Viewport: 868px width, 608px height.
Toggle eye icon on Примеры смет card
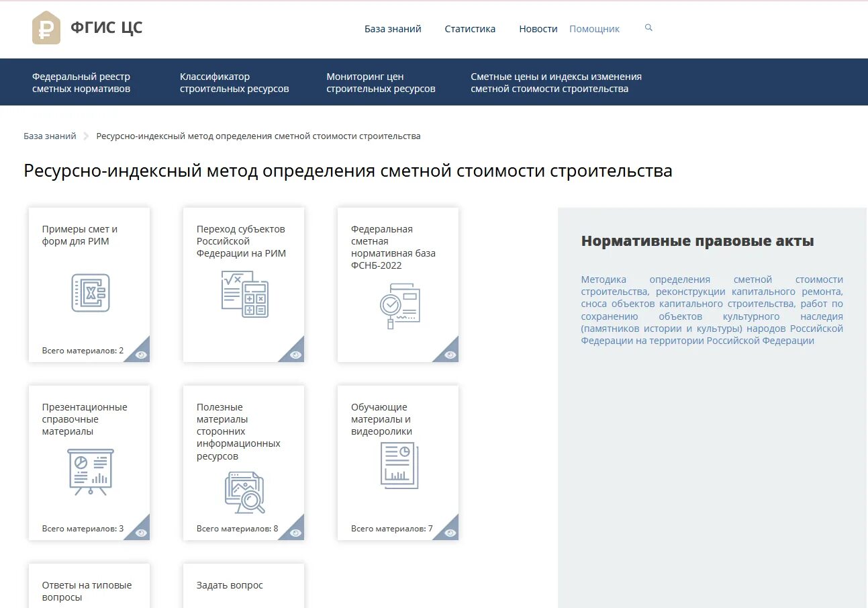point(141,355)
